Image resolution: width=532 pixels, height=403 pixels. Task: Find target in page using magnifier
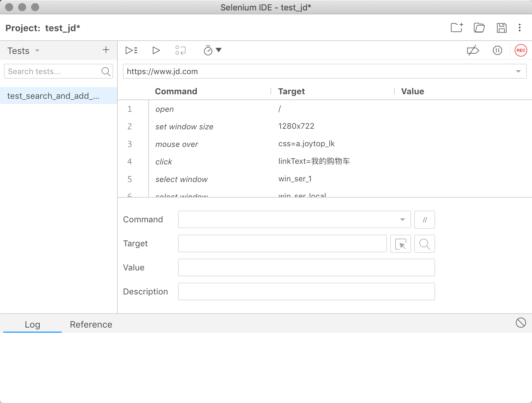[x=424, y=244]
